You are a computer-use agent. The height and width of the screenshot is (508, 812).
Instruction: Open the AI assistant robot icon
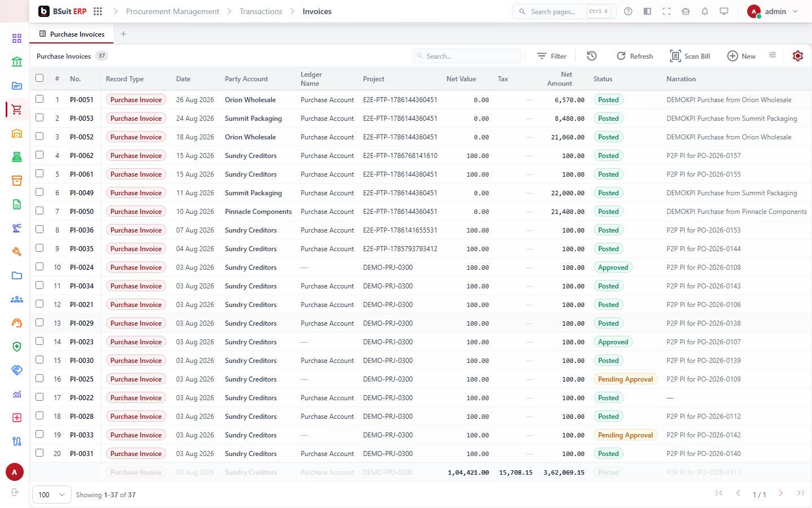pyautogui.click(x=686, y=11)
